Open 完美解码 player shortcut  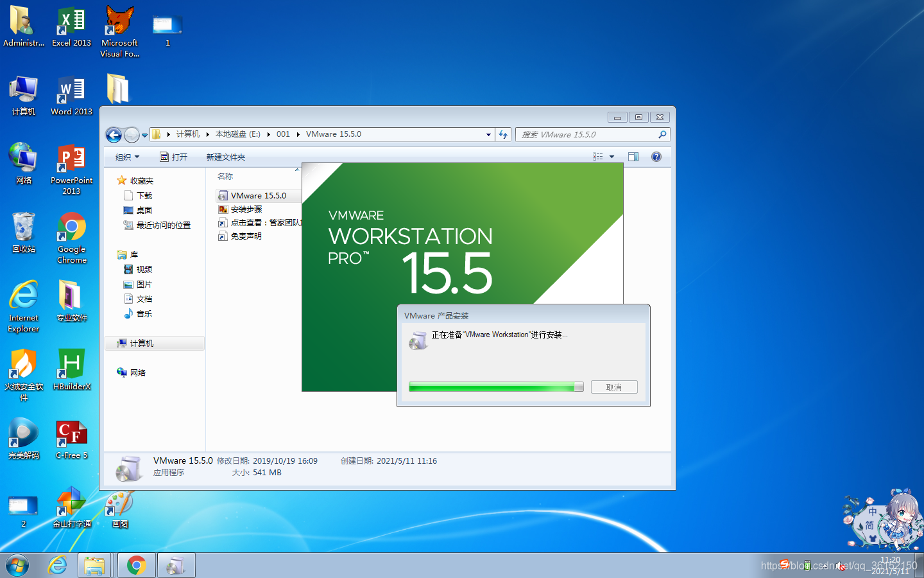click(24, 439)
